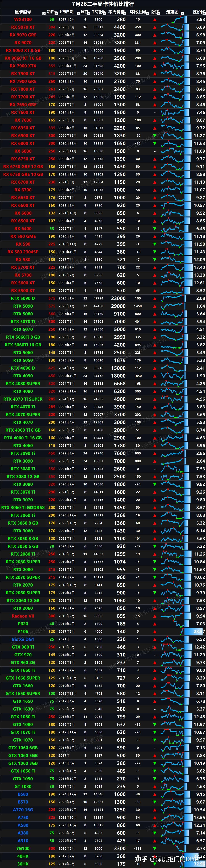Select the RX 590 GME model cell

(x=23, y=237)
